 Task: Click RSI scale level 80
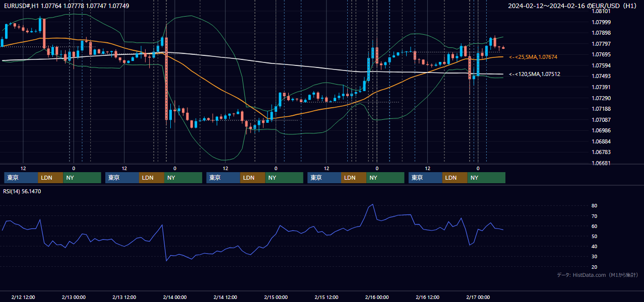(x=595, y=206)
